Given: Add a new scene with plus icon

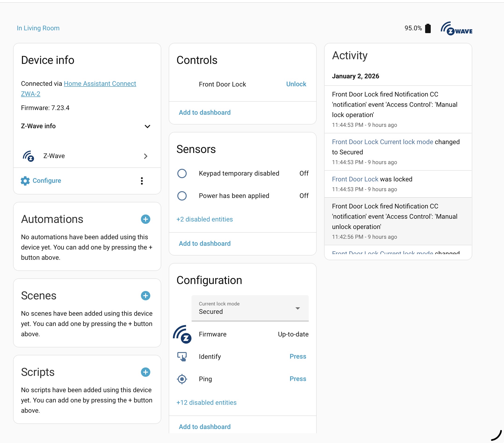Looking at the screenshot, I should pyautogui.click(x=145, y=295).
